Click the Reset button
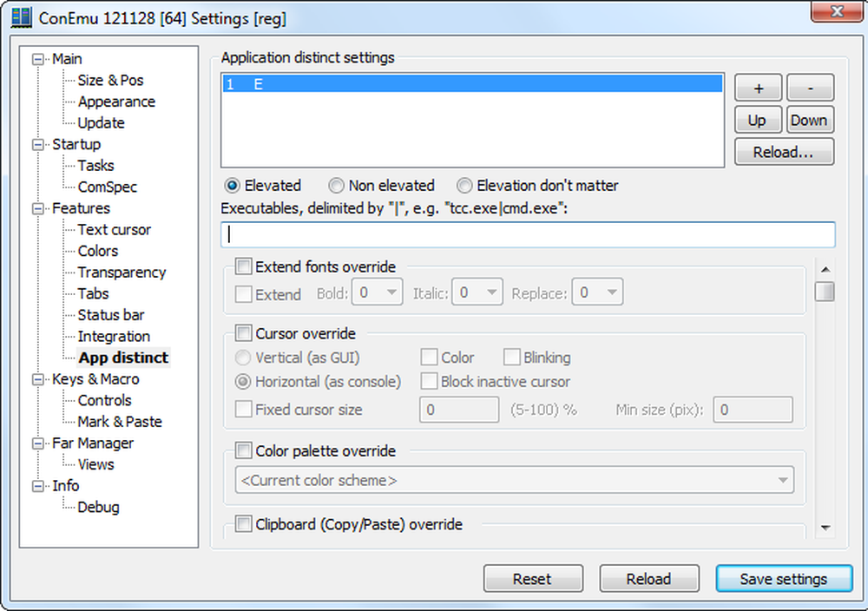Screen dimensions: 868x611 point(533,579)
